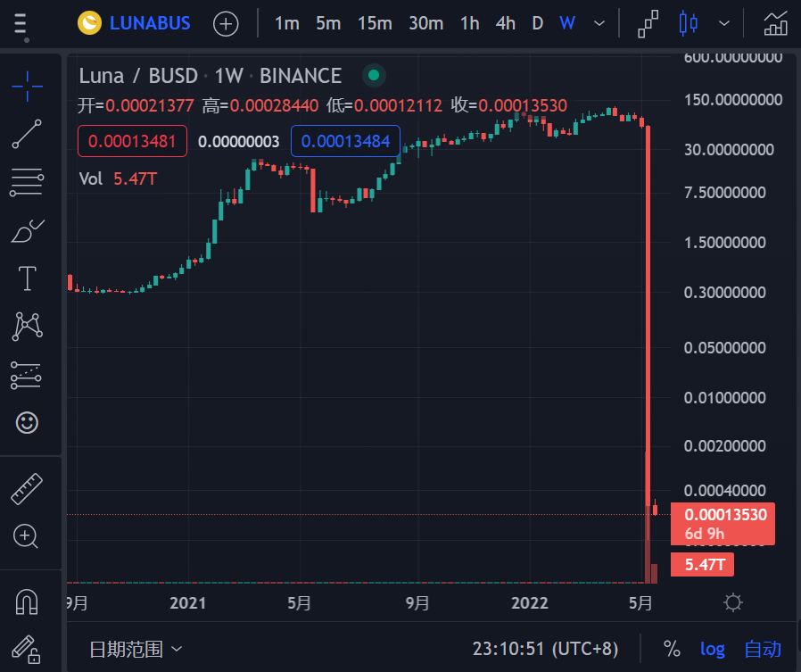Open the indicators chart icon
The image size is (801, 672).
click(x=775, y=23)
